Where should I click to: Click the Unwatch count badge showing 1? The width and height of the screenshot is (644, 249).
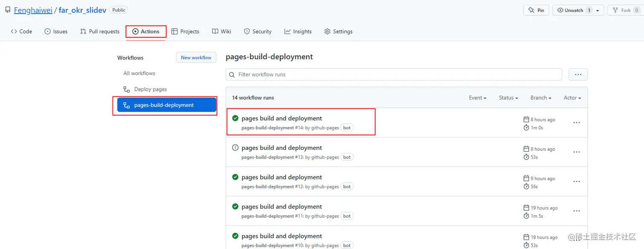pos(589,10)
